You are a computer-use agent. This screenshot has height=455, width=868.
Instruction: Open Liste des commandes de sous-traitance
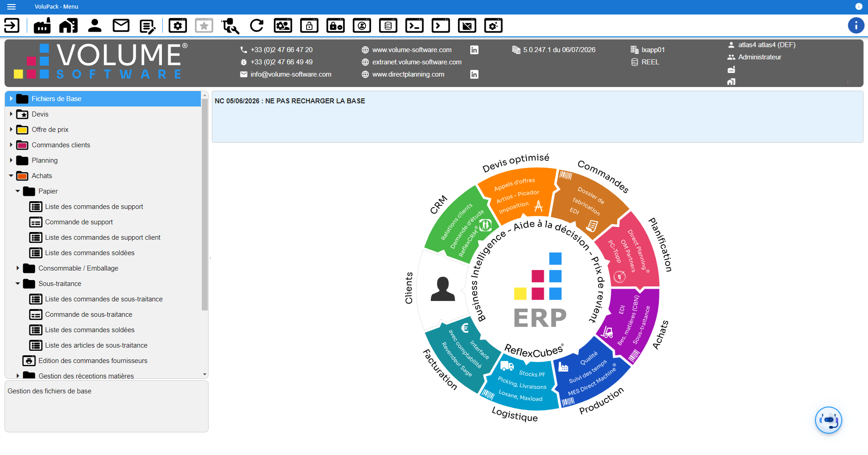(x=104, y=299)
